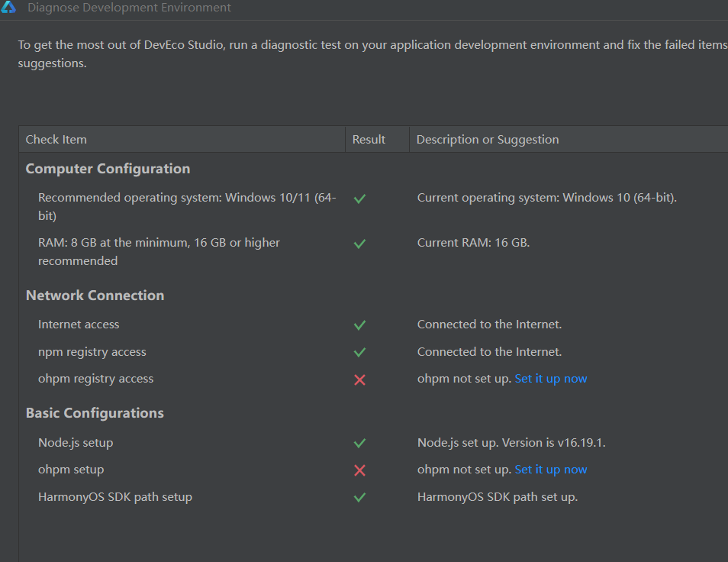Viewport: 728px width, 562px height.
Task: Select the 'ohpm setup' check item
Action: coord(71,470)
